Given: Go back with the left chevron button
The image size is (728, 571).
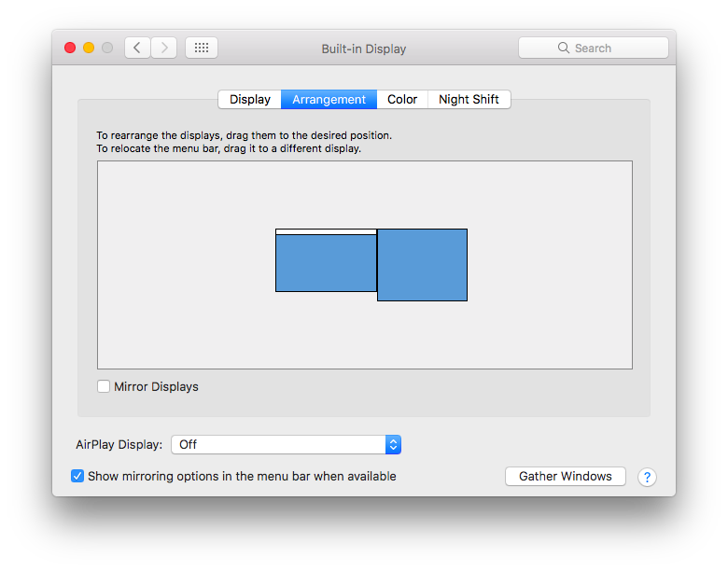Looking at the screenshot, I should 137,48.
